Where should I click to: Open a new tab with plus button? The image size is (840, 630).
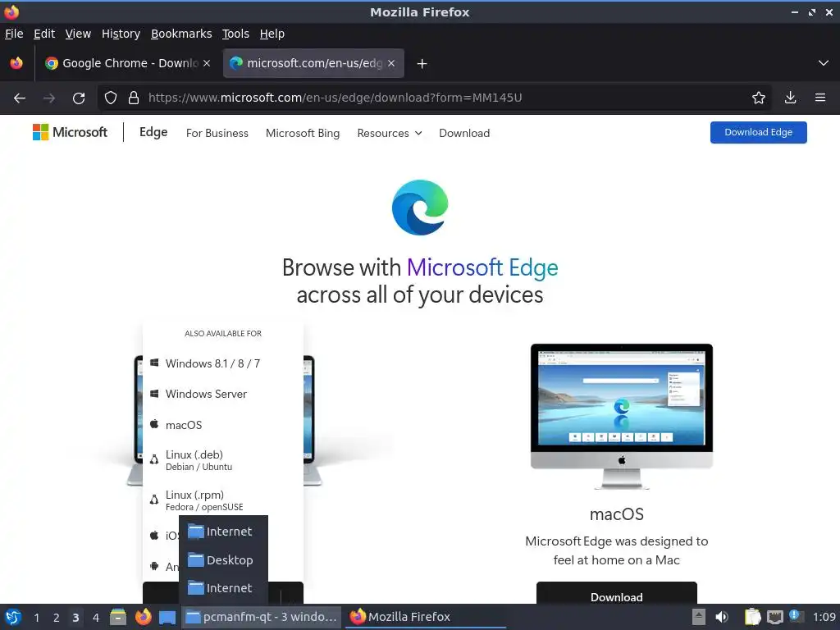[x=422, y=64]
